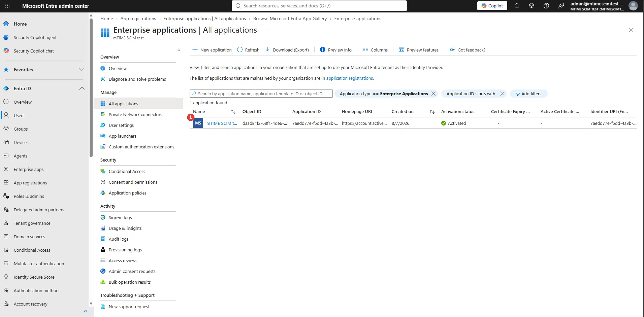Go to App registrations breadcrumb
The width and height of the screenshot is (644, 317).
click(x=138, y=19)
